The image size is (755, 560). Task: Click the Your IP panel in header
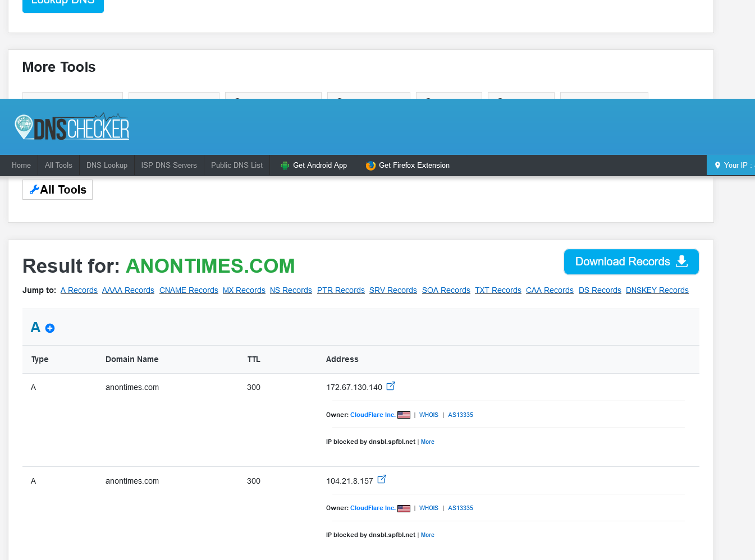731,166
